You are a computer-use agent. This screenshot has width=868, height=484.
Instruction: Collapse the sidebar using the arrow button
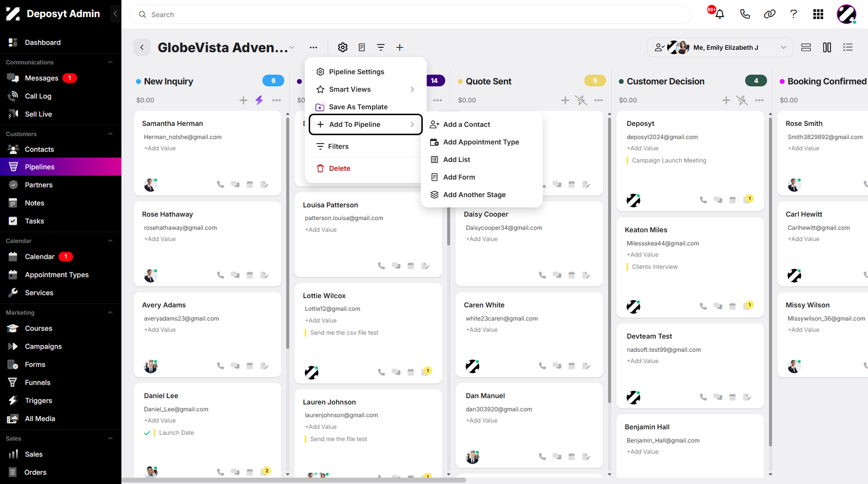pyautogui.click(x=115, y=14)
